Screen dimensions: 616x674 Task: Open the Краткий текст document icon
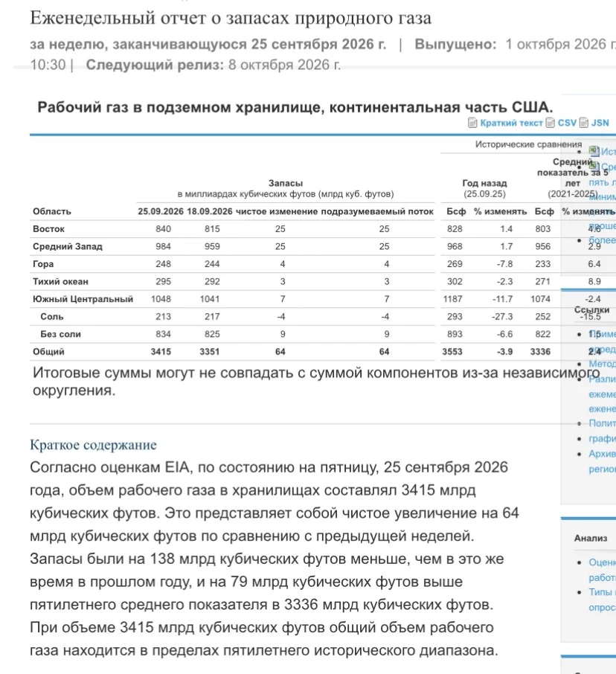tap(472, 123)
